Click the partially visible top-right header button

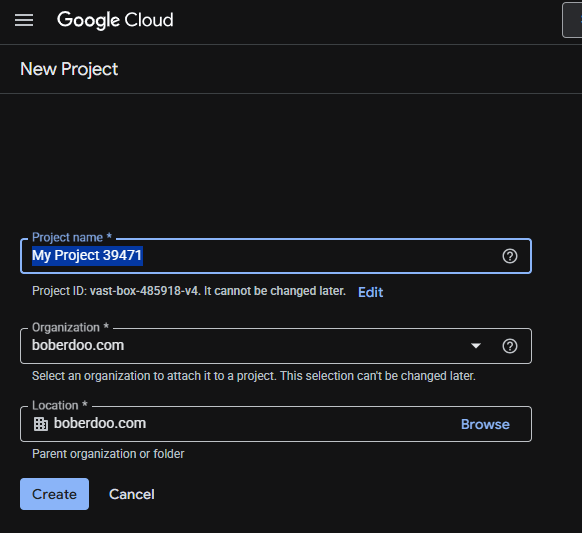click(572, 20)
